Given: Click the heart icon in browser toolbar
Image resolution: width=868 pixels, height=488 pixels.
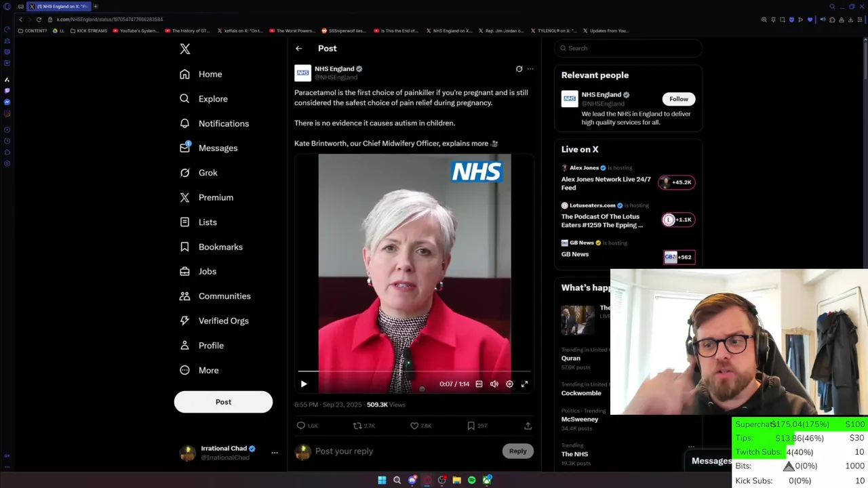Looking at the screenshot, I should pyautogui.click(x=810, y=20).
